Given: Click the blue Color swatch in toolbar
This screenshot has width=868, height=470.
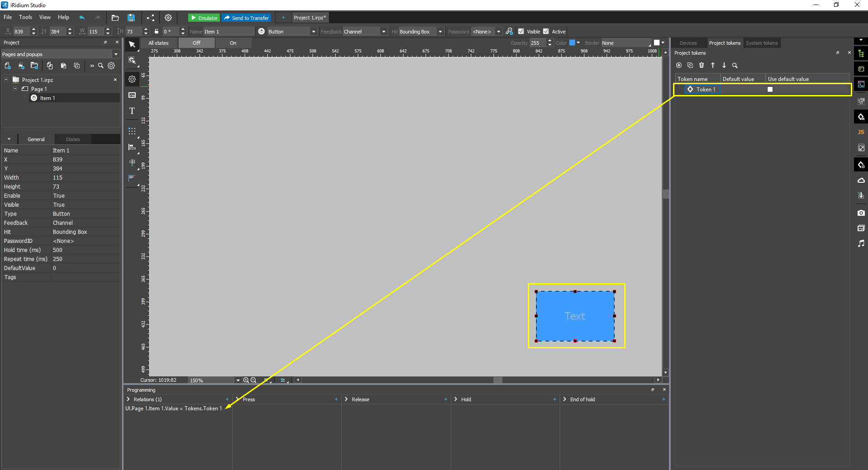Looking at the screenshot, I should (x=572, y=43).
